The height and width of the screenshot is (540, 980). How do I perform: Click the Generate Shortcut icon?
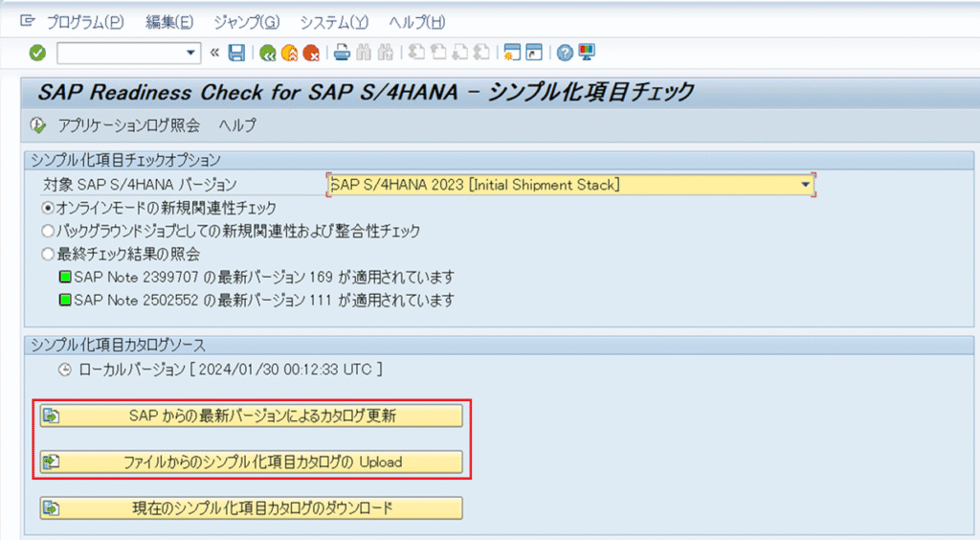[x=534, y=53]
